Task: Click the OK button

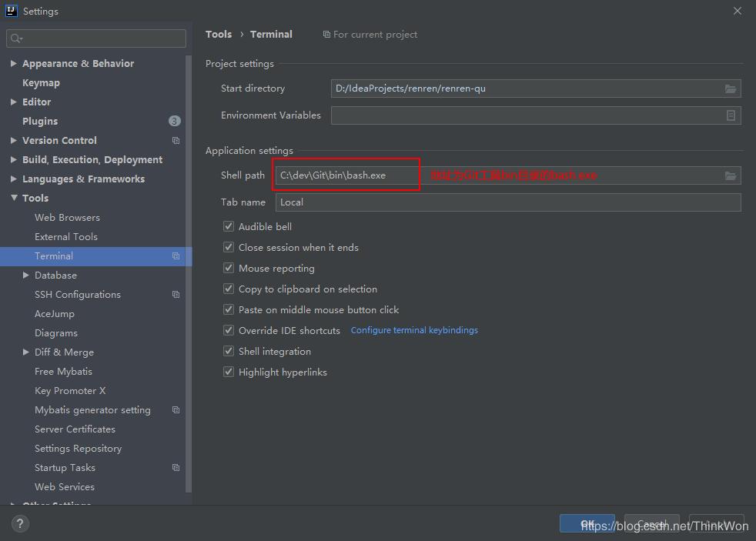Action: tap(587, 524)
